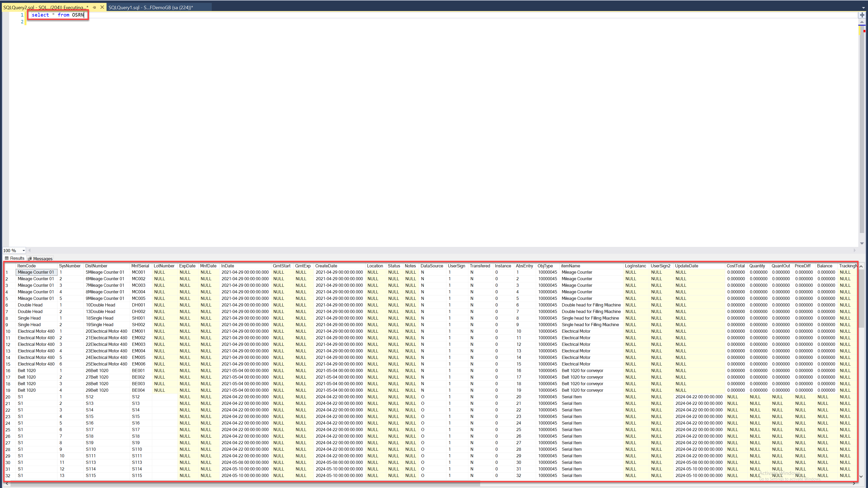Click the Messages tab document icon
This screenshot has height=488, width=868.
(30, 259)
